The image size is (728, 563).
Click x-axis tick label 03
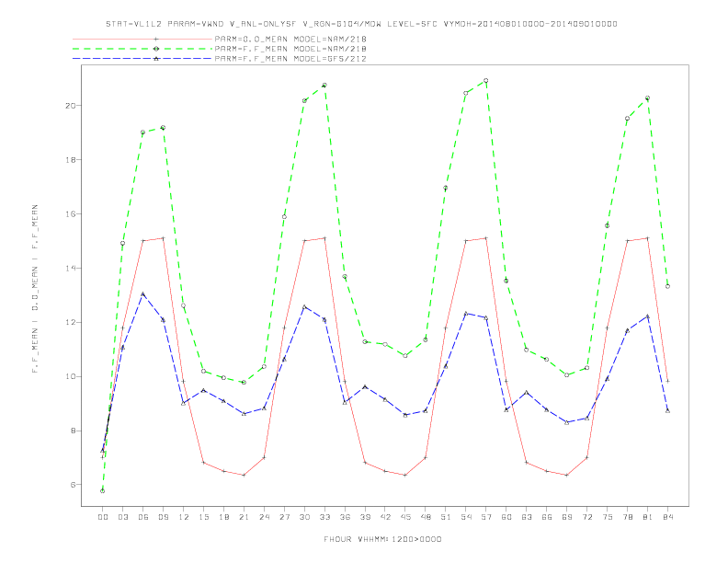[122, 517]
